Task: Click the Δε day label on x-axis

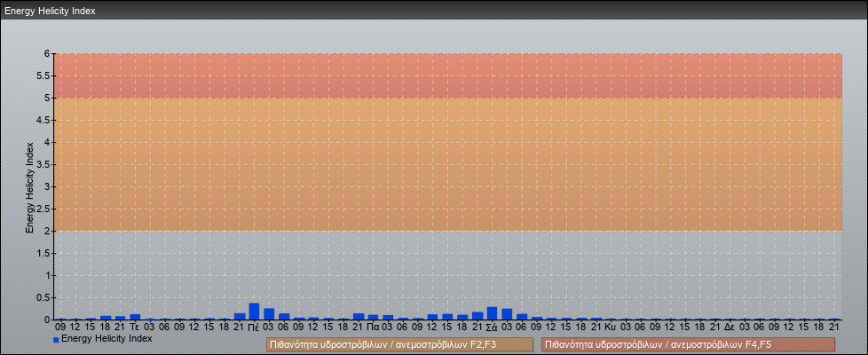Action: [x=730, y=327]
